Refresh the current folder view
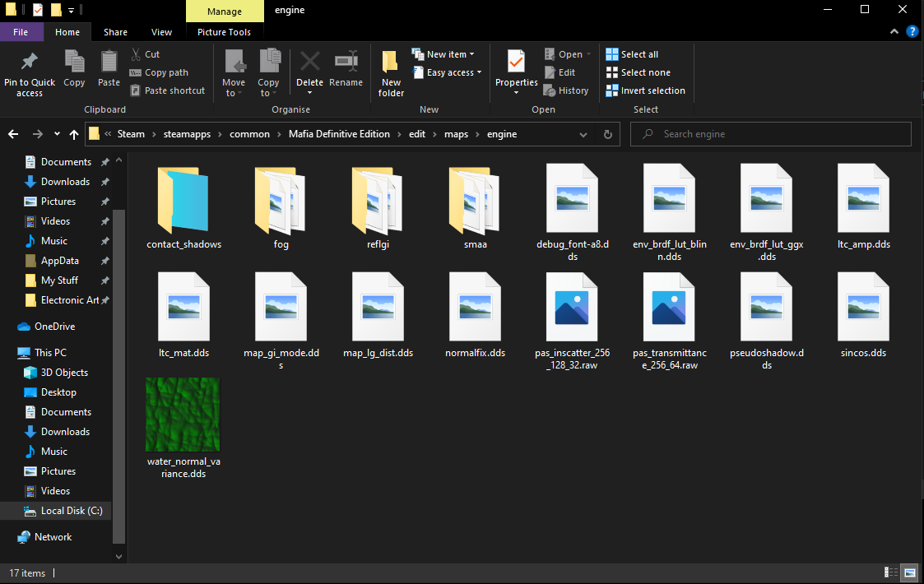This screenshot has height=584, width=924. click(x=608, y=134)
